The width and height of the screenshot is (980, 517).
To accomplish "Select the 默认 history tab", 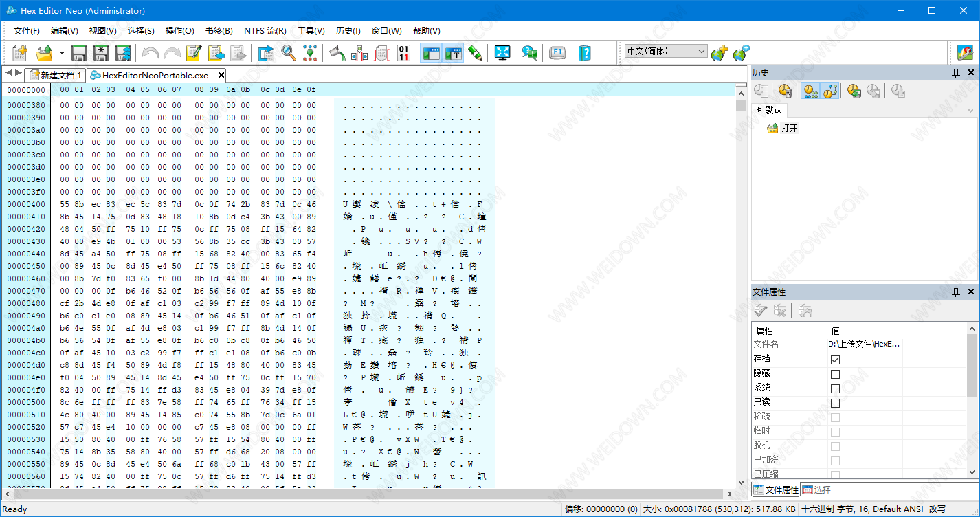I will tap(768, 110).
